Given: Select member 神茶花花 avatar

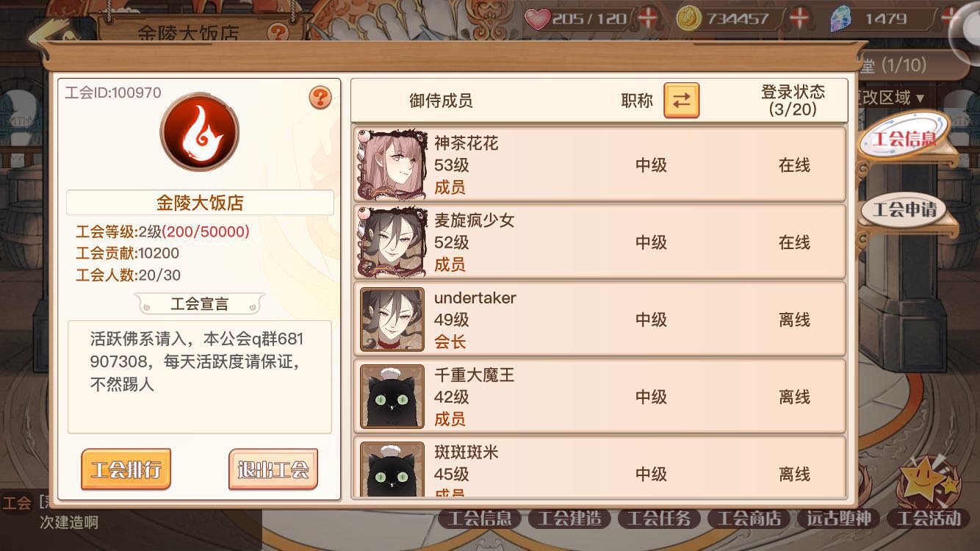Looking at the screenshot, I should [392, 165].
